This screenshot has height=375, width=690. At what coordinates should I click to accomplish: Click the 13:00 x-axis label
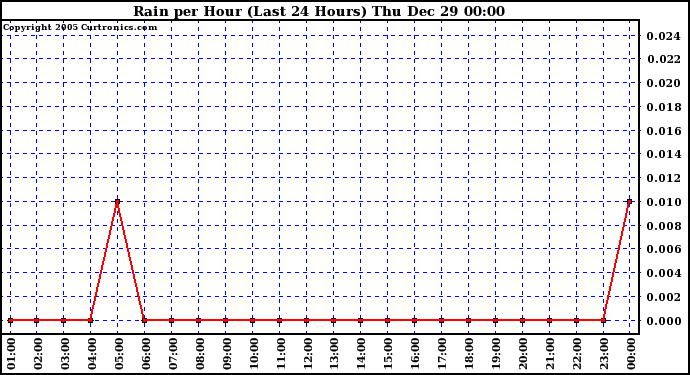click(334, 354)
